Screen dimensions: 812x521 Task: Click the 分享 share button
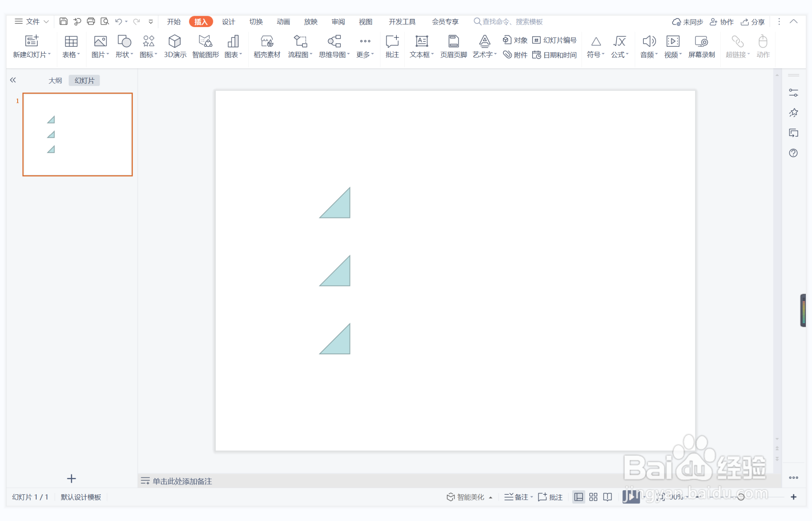tap(753, 22)
